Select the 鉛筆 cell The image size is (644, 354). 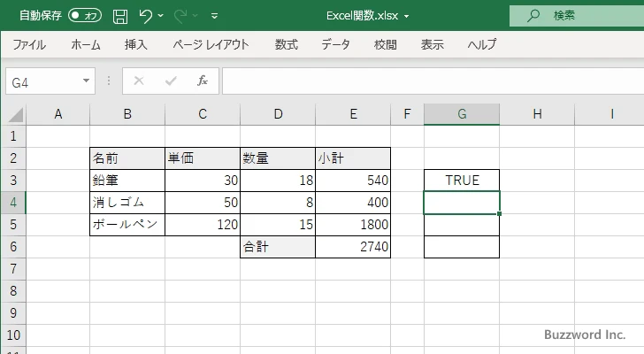tap(127, 181)
